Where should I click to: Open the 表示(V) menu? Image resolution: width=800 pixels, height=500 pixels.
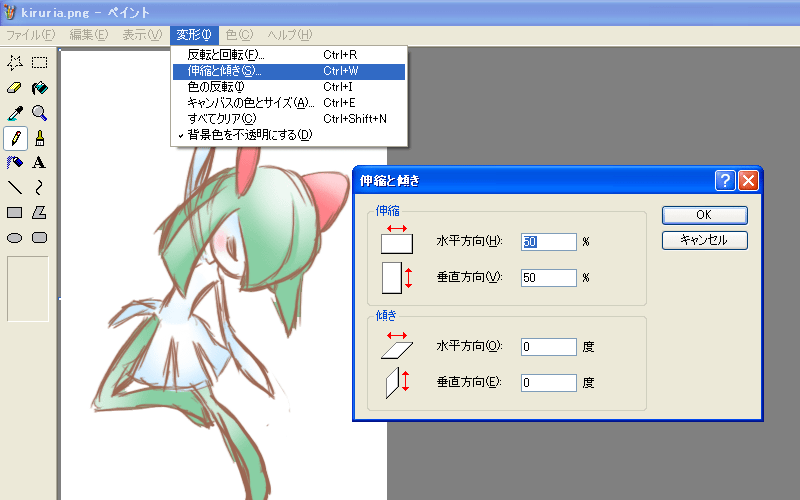[142, 35]
